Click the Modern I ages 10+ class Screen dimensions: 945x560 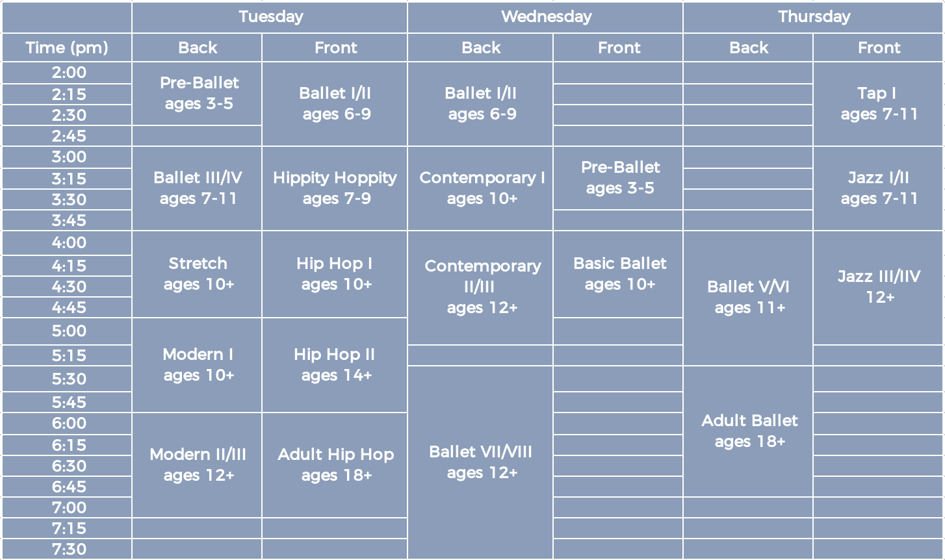click(x=198, y=365)
